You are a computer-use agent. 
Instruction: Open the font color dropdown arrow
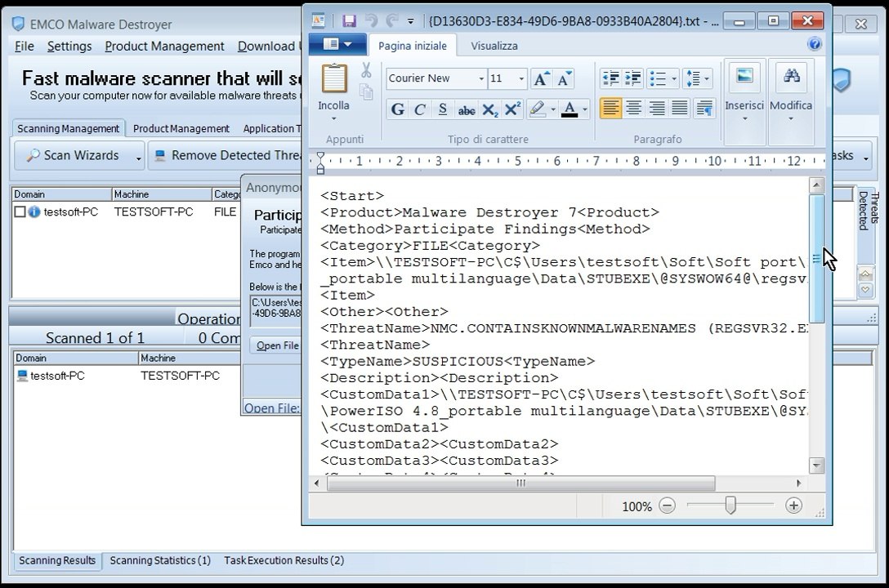[584, 109]
